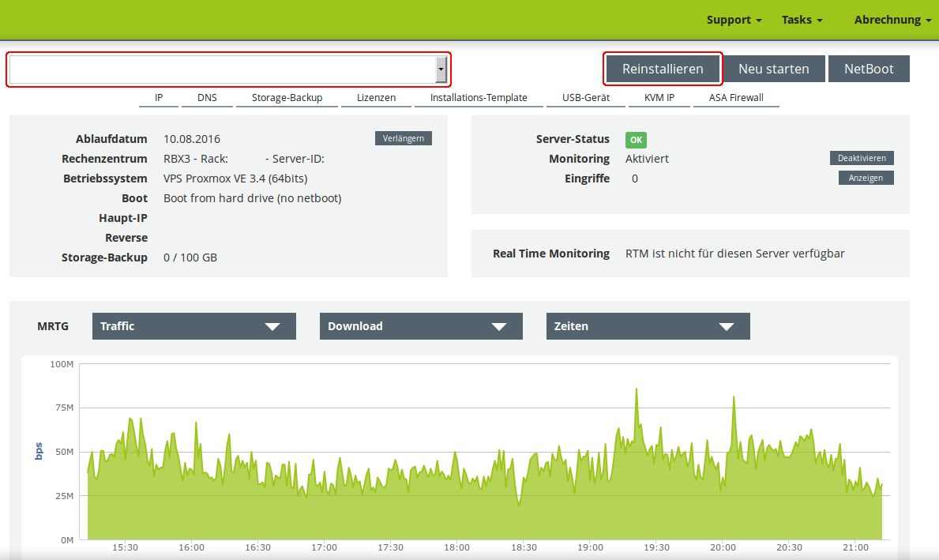This screenshot has width=939, height=560.
Task: Open the Abrechnung menu
Action: pos(892,20)
